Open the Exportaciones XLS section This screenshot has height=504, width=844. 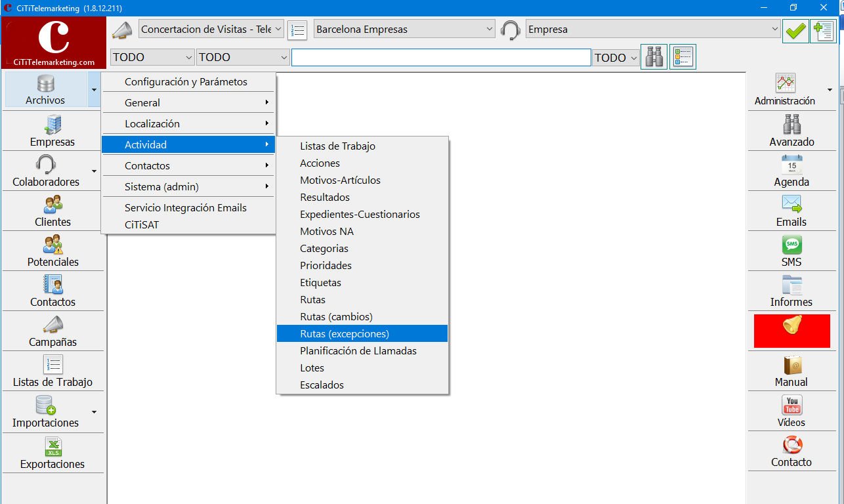(53, 453)
